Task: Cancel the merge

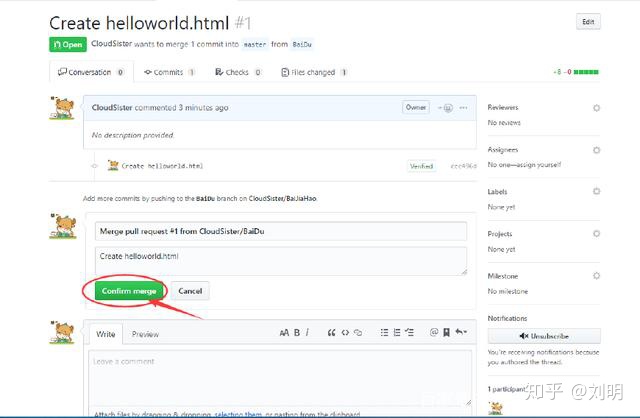Action: [x=190, y=291]
